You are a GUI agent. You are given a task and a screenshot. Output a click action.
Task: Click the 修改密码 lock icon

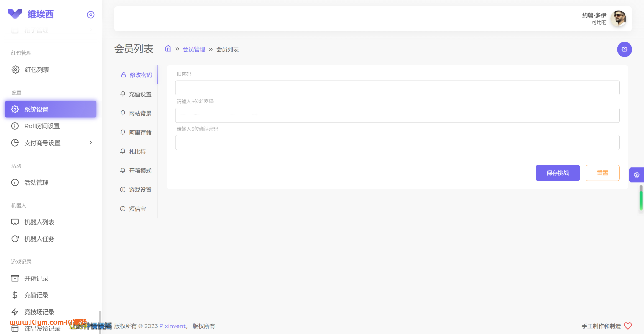pyautogui.click(x=124, y=75)
